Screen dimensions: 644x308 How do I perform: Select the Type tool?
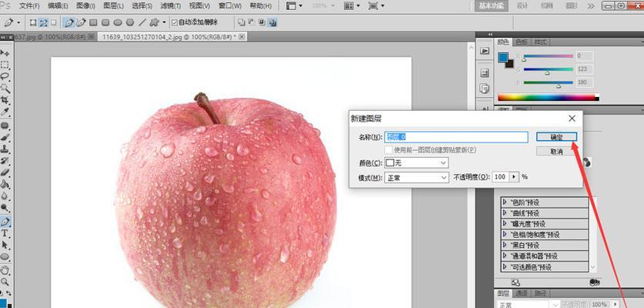[x=5, y=233]
